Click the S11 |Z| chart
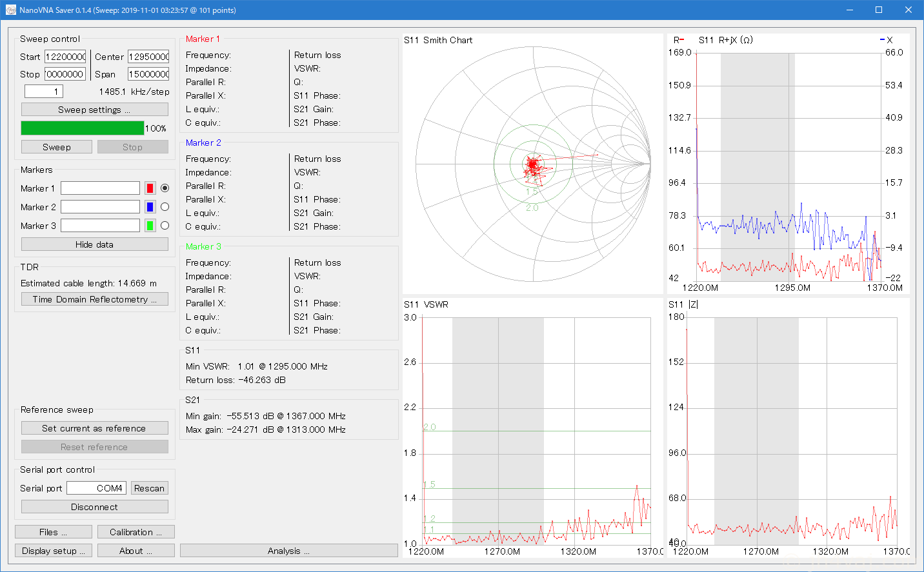Viewport: 924px width, 572px height. [x=788, y=428]
